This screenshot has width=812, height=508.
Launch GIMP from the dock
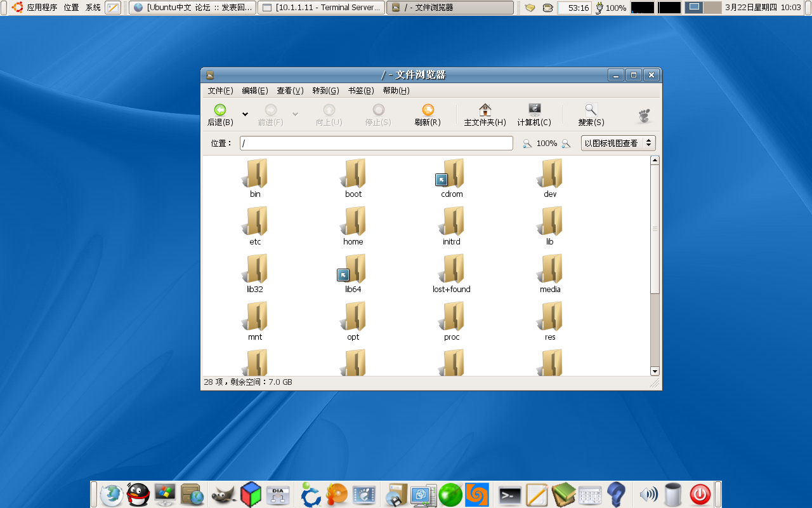(223, 494)
